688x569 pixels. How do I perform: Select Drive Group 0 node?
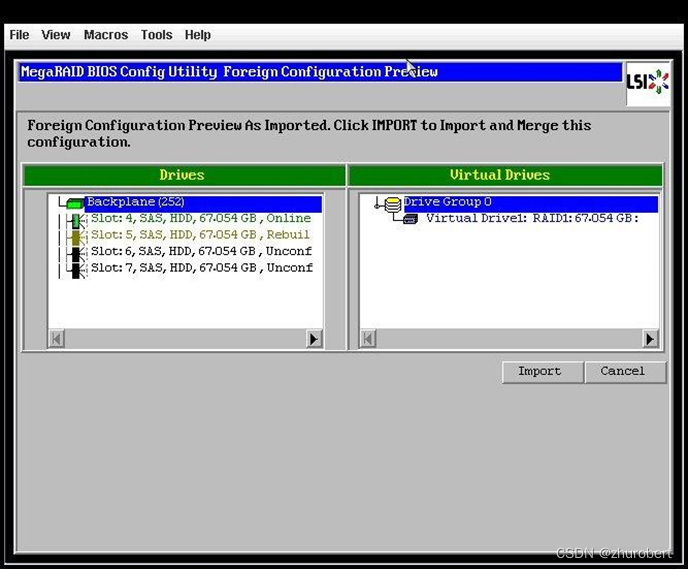[x=530, y=202]
